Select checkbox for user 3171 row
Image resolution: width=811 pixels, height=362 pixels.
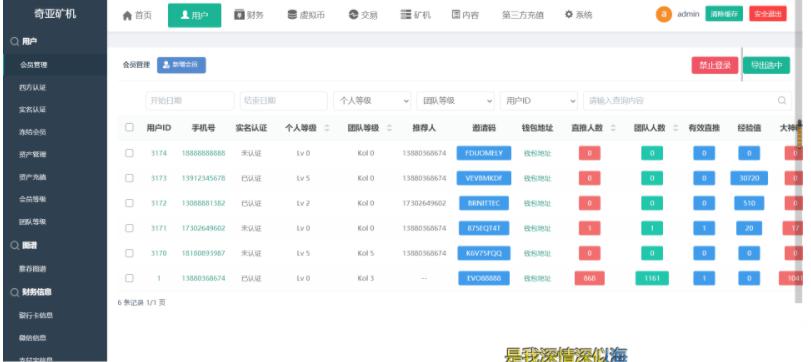[129, 228]
